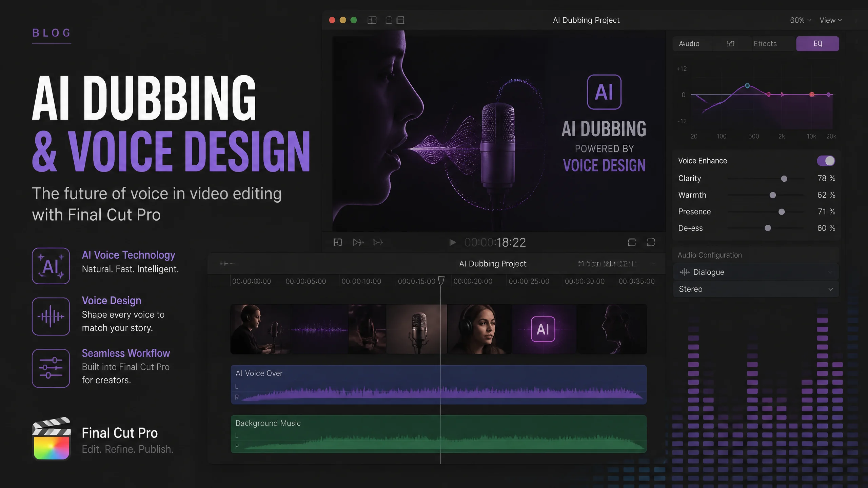Click the timeline duration readout at right
The width and height of the screenshot is (868, 488).
607,264
